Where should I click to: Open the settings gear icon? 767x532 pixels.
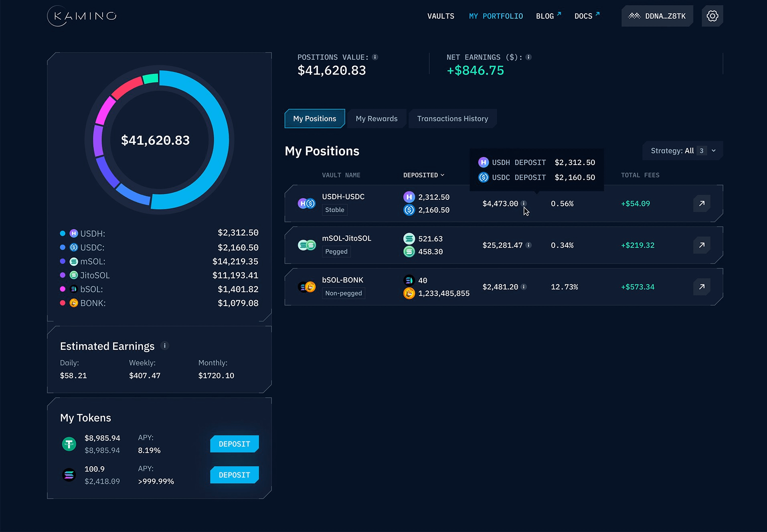(x=712, y=16)
